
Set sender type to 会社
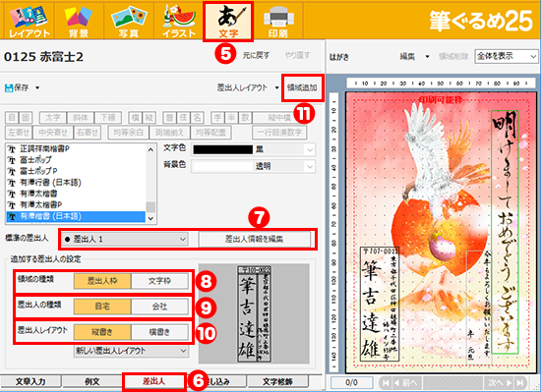(159, 307)
